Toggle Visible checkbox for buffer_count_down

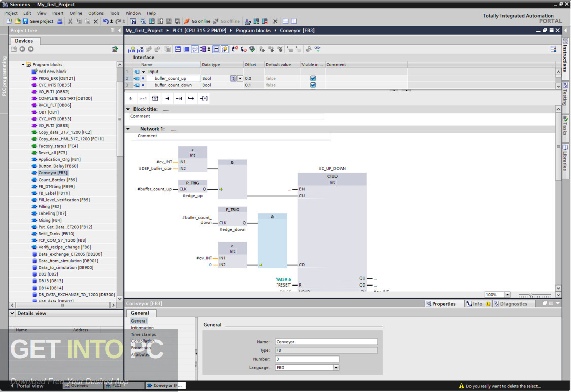pyautogui.click(x=313, y=85)
